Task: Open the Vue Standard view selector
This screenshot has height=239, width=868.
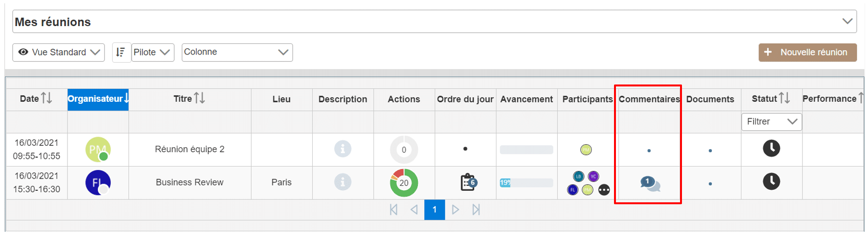Action: (x=59, y=52)
